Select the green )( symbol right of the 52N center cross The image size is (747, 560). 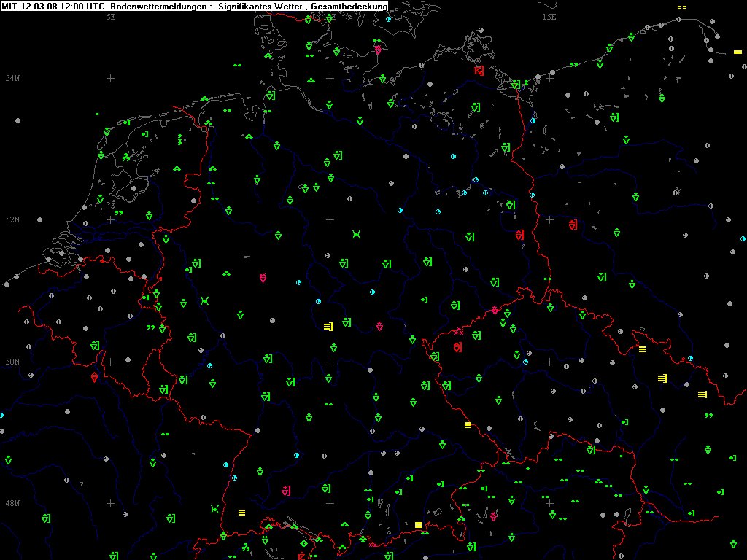click(356, 234)
